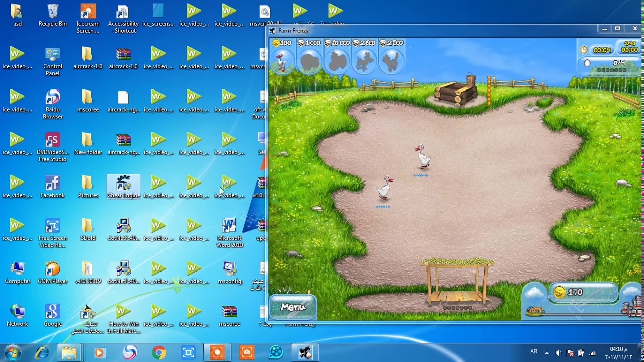Open the warehouse shed in the field

(x=457, y=283)
